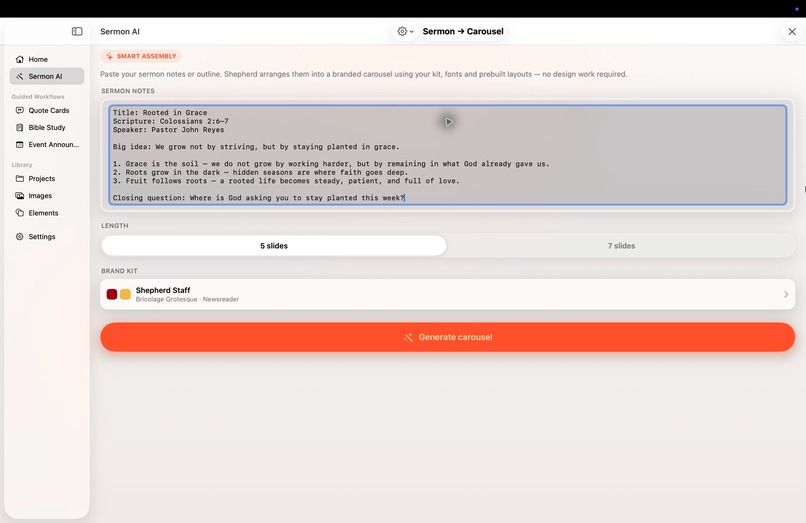
Task: Click the Smart Assembly sparkle icon
Action: [x=109, y=56]
